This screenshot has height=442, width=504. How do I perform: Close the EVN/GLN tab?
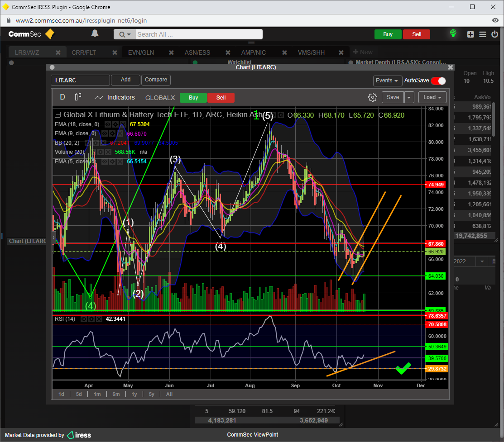pos(171,52)
